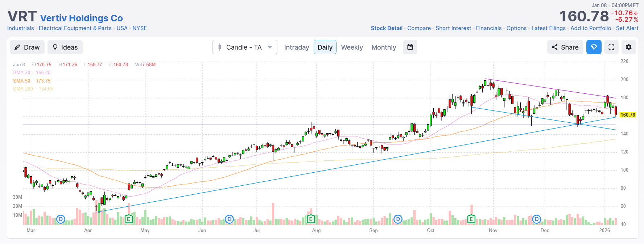Enter fullscreen chart mode

point(611,47)
